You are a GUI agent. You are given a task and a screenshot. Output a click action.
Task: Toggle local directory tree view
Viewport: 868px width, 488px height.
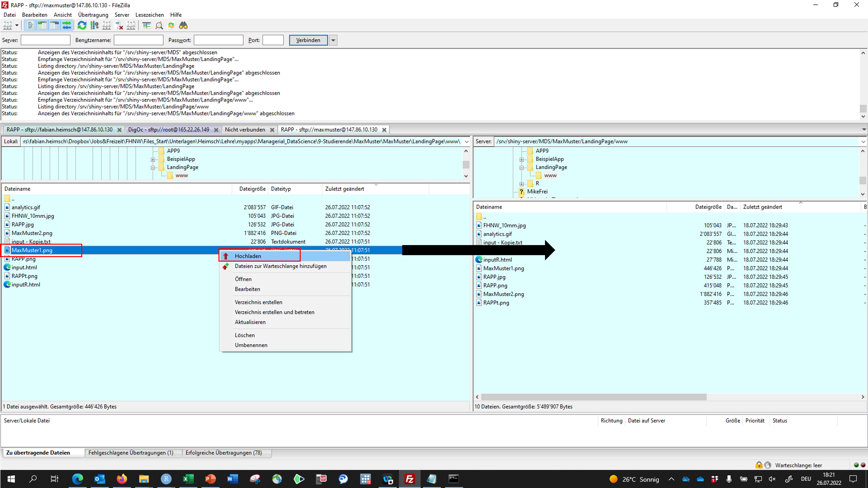pyautogui.click(x=42, y=25)
